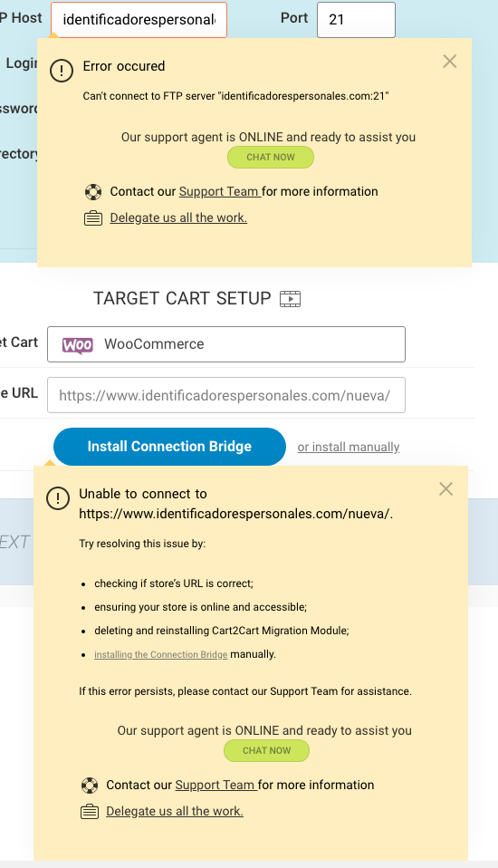This screenshot has width=498, height=868.
Task: Open the WooCommerce target cart dropdown
Action: pyautogui.click(x=226, y=344)
